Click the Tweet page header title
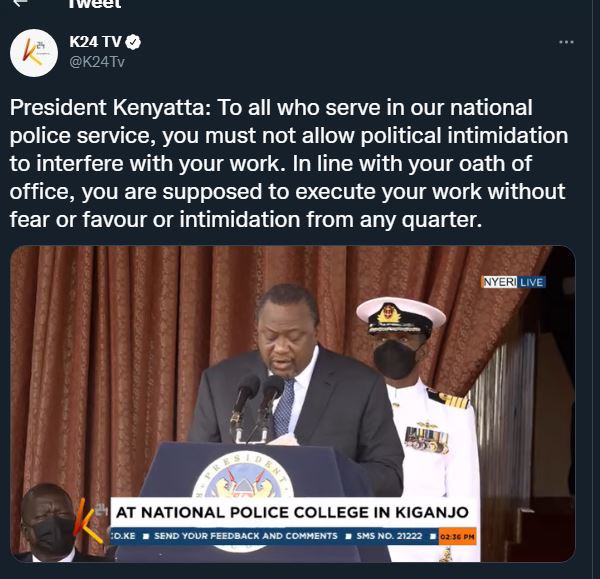The width and height of the screenshot is (600, 579). [95, 4]
